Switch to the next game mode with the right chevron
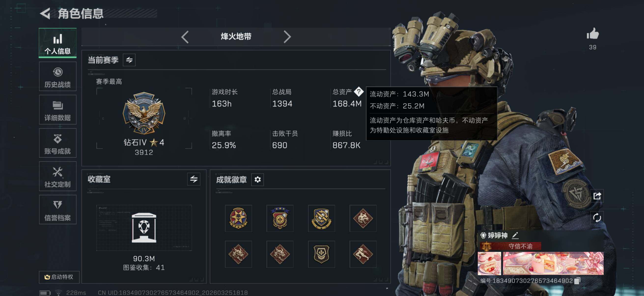This screenshot has height=296, width=644. click(x=287, y=37)
